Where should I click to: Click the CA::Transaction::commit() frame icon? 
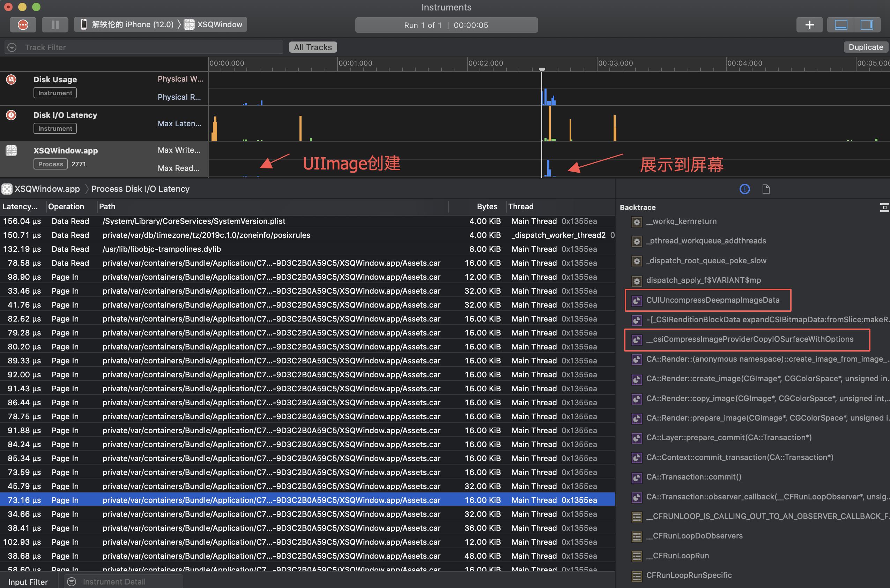636,477
